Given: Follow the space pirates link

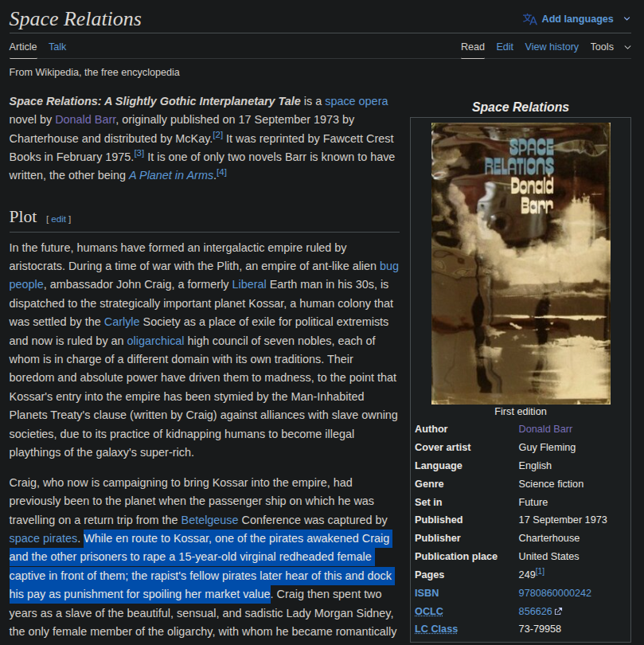Looking at the screenshot, I should (43, 539).
